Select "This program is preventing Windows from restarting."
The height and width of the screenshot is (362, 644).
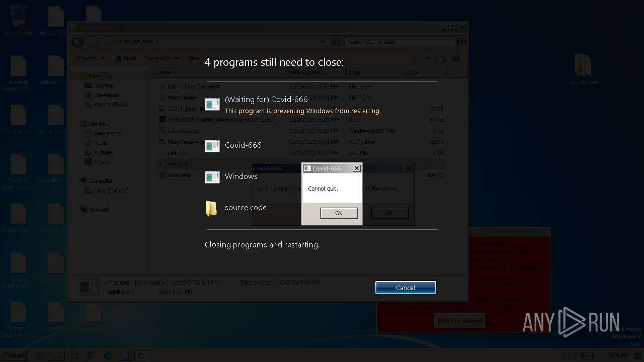tap(302, 111)
